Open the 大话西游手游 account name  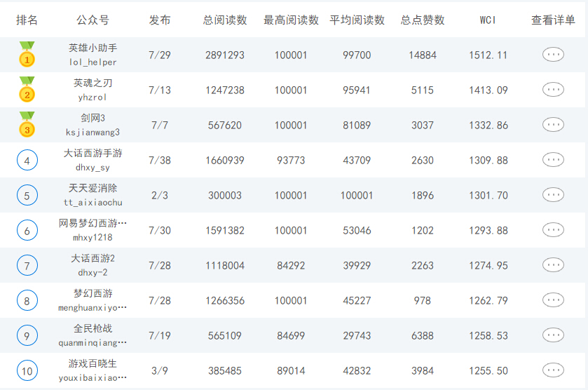coord(93,153)
